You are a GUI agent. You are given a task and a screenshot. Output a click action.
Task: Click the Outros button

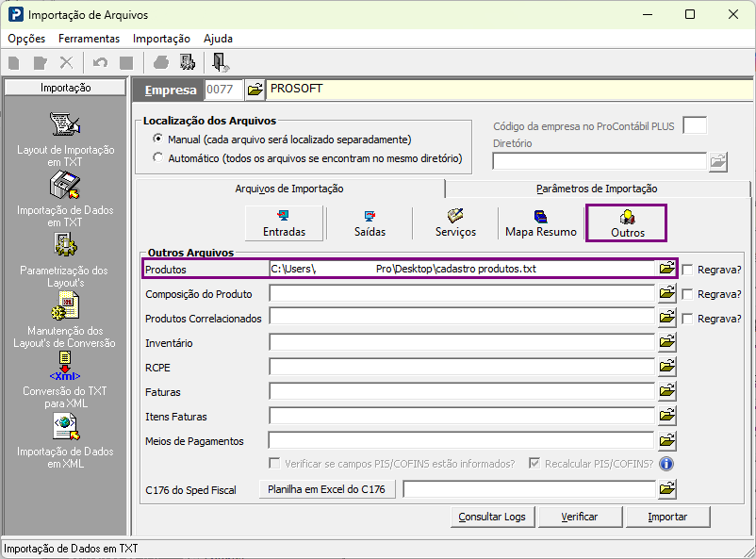[627, 223]
